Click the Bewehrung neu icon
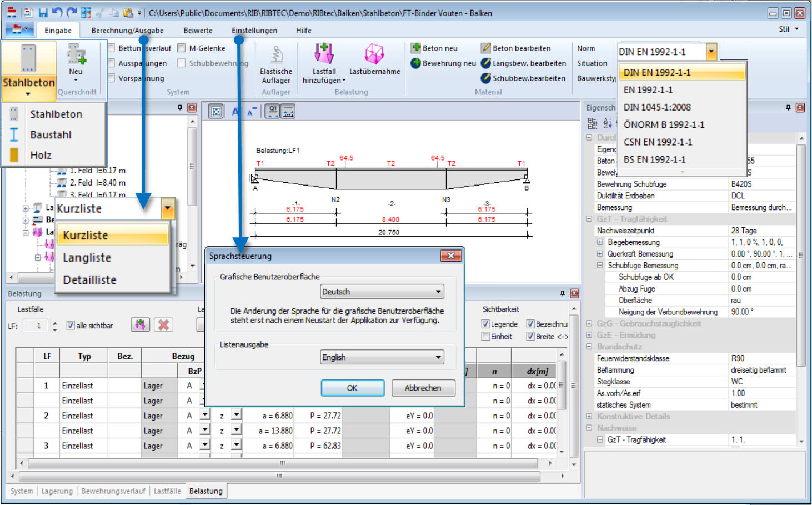This screenshot has width=812, height=505. [x=416, y=63]
